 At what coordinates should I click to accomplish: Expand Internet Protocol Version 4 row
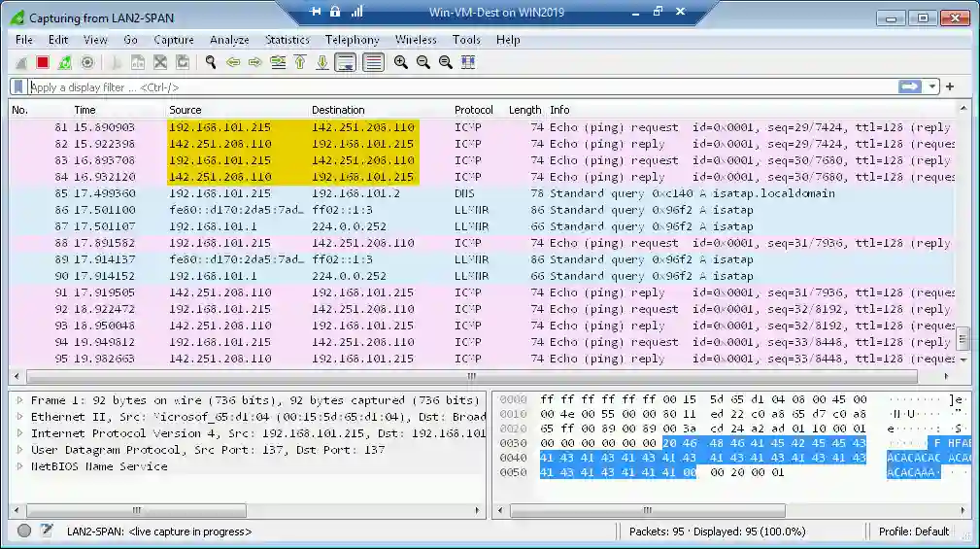coord(20,432)
